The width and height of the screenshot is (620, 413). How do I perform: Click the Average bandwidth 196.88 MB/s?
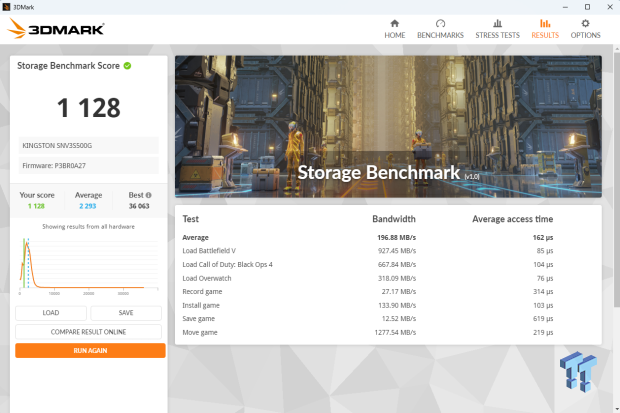coord(397,238)
